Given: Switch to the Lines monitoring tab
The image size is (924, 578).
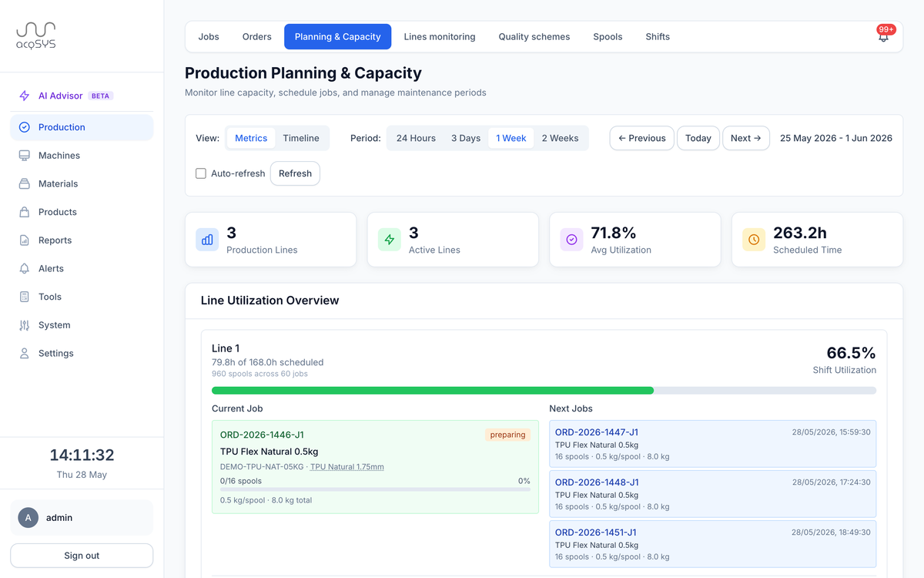Looking at the screenshot, I should click(440, 36).
